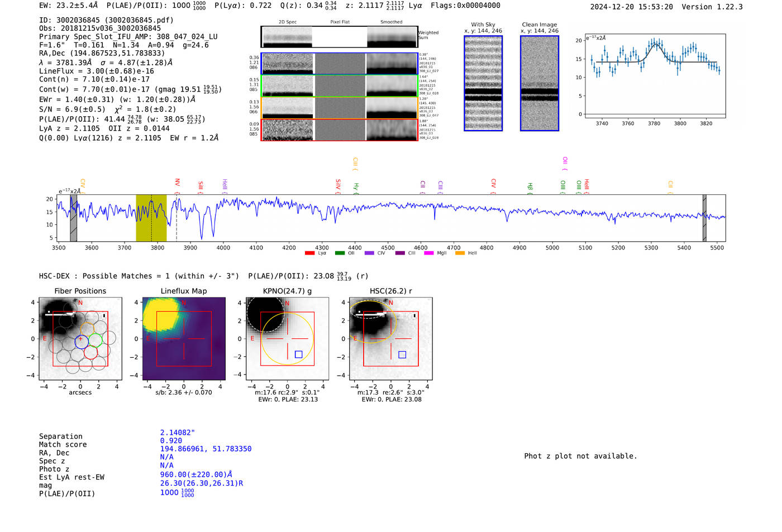Click the green OII legend swatch
The height and width of the screenshot is (532, 782).
point(340,253)
